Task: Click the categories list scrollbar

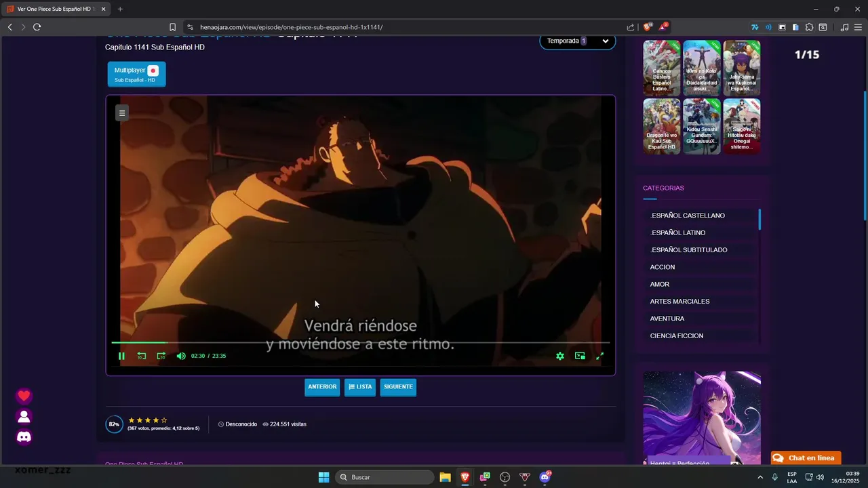Action: coord(759,220)
